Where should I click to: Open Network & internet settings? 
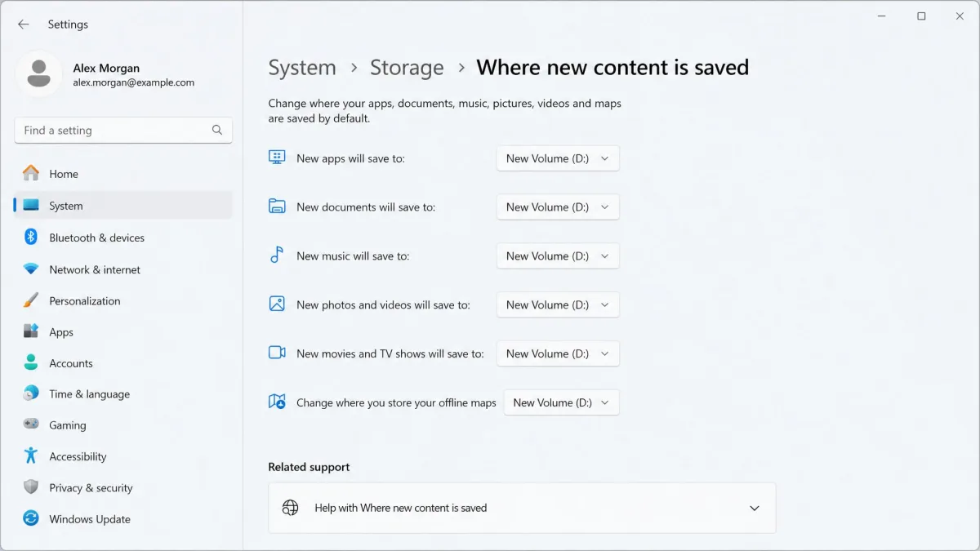coord(123,269)
